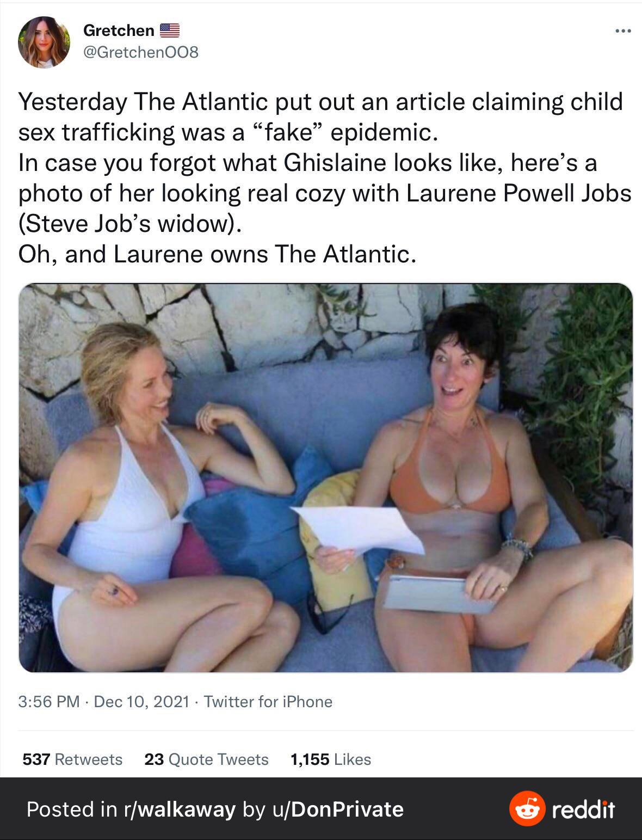Click the reddit wordmark in the banner
Viewport: 642px width, 840px height.
[583, 810]
